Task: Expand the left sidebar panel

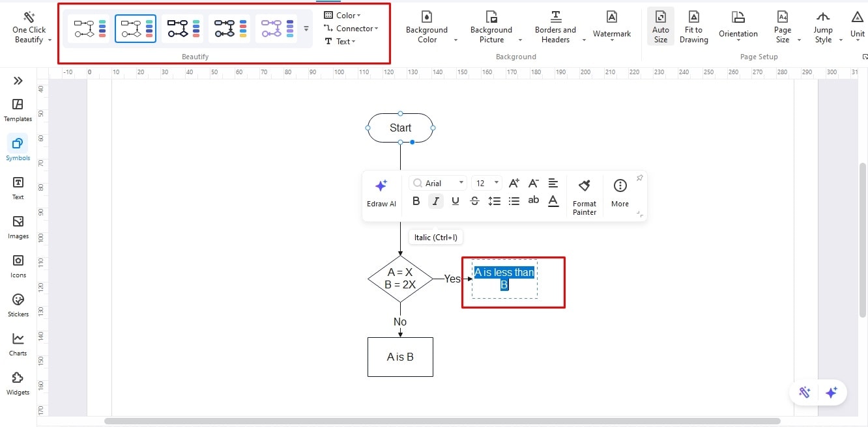Action: [x=18, y=81]
